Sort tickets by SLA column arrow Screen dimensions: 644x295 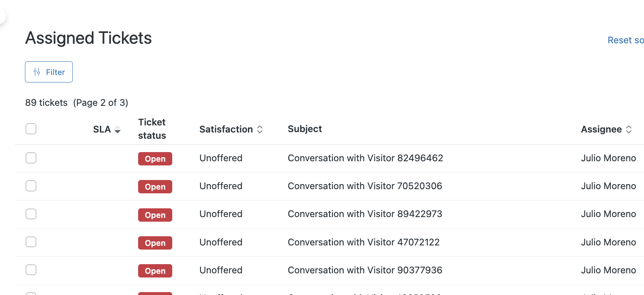(118, 130)
